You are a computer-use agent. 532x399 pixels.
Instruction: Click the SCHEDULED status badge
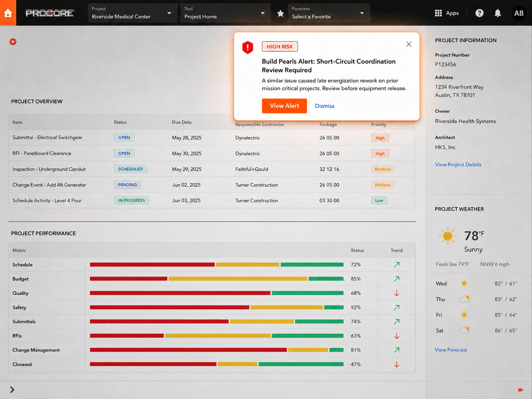click(x=130, y=169)
